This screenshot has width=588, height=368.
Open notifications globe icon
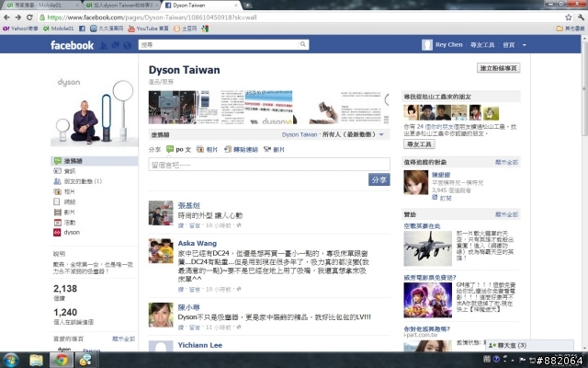point(128,45)
